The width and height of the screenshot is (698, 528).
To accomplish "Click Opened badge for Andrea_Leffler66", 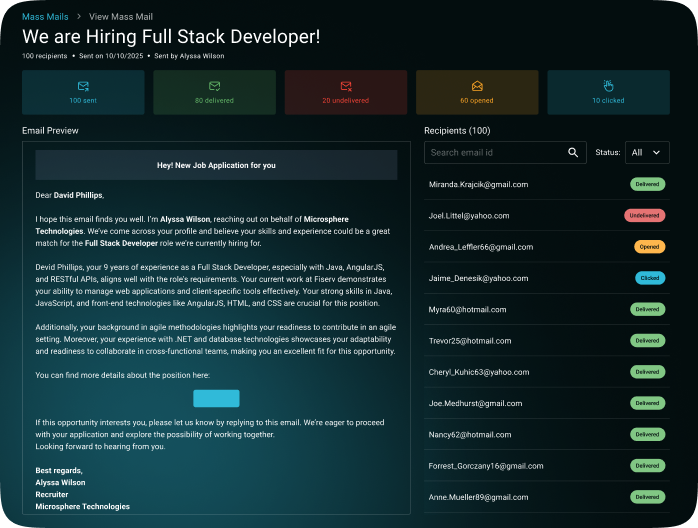I will click(649, 247).
